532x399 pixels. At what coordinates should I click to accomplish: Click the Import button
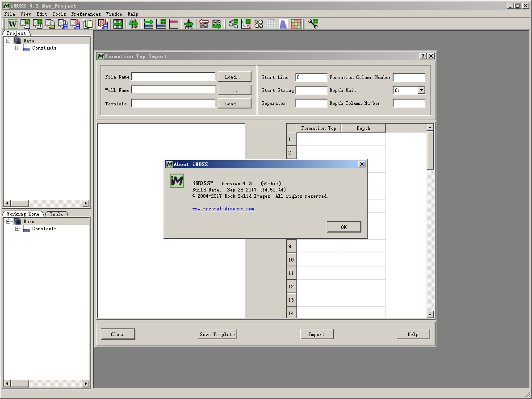(x=317, y=334)
